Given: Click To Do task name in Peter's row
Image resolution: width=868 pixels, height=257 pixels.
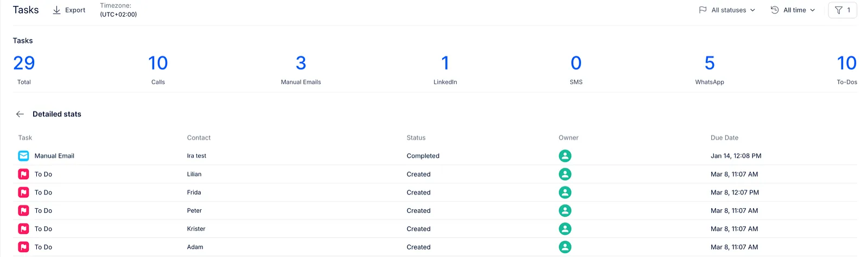Looking at the screenshot, I should pyautogui.click(x=43, y=211).
